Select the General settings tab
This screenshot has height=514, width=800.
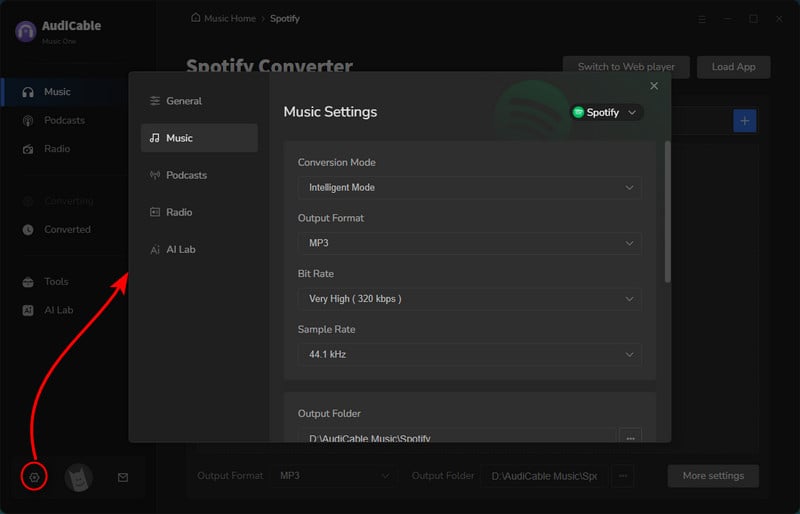point(198,101)
